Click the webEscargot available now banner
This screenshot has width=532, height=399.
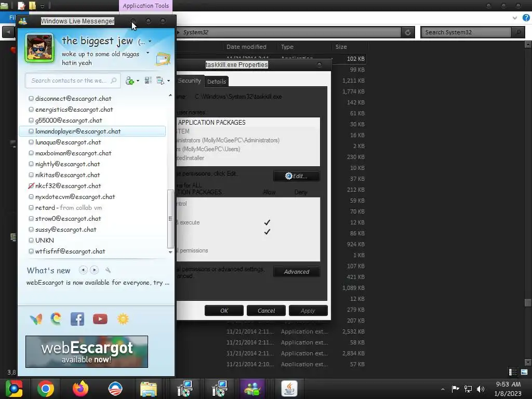point(87,352)
